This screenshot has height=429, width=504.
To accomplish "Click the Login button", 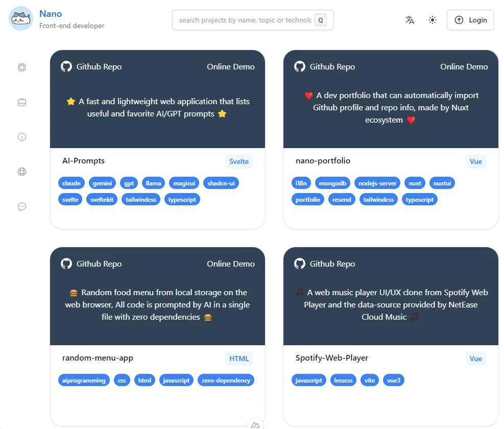I will (470, 20).
